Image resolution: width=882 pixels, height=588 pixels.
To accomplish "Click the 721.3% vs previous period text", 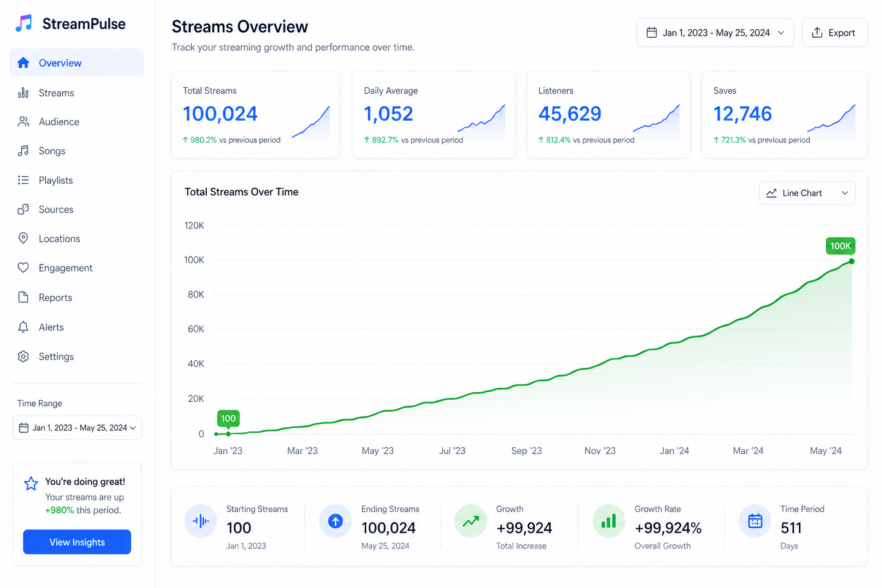I will coord(761,140).
